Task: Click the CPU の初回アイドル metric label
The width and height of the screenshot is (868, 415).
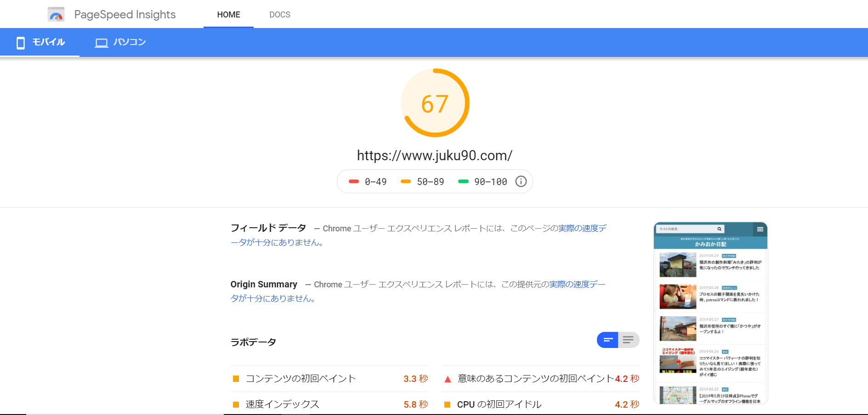Action: (499, 404)
